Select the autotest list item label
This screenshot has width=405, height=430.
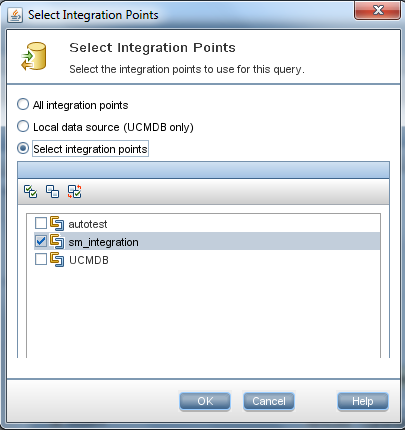click(x=88, y=224)
